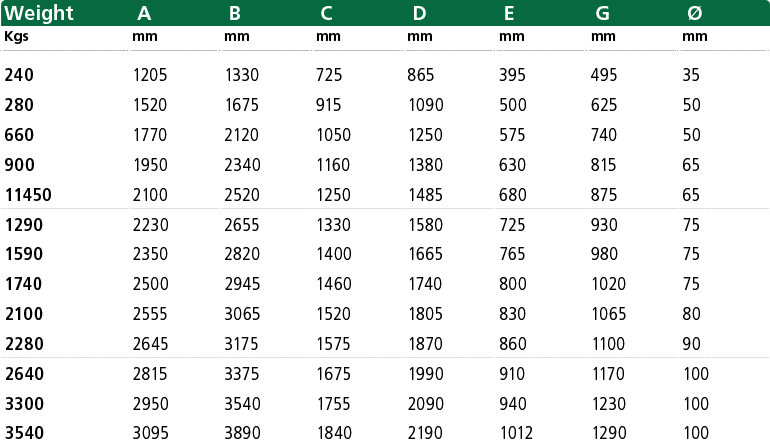
Task: Click the Weight column header
Action: coord(39,13)
